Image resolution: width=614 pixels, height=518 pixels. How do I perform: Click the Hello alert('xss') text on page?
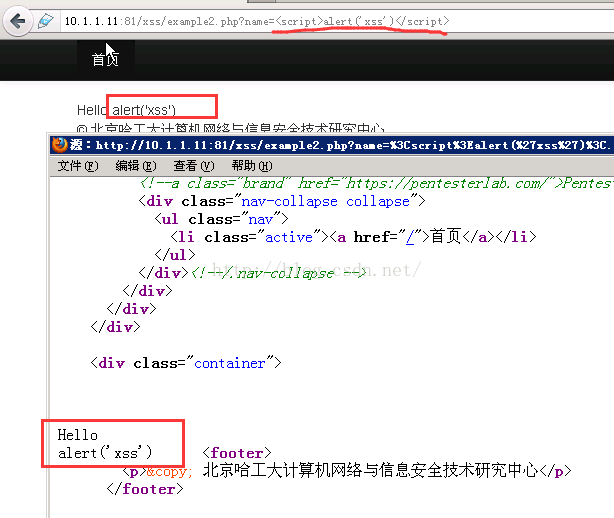point(126,110)
